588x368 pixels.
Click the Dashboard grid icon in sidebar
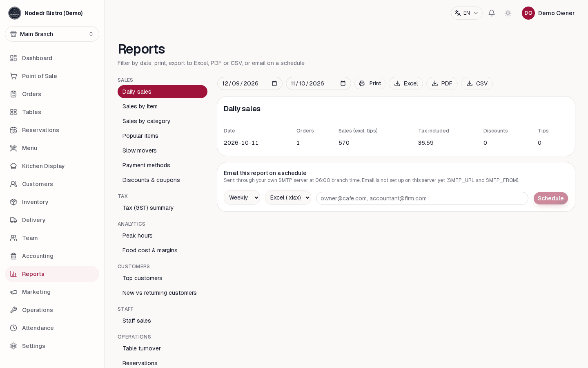[13, 58]
